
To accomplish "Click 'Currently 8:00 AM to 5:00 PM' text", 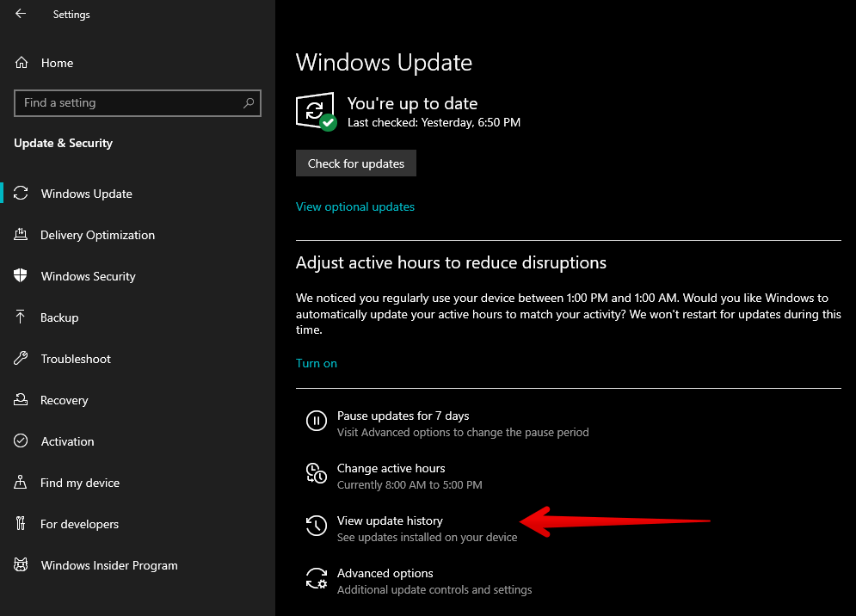I will tap(410, 484).
